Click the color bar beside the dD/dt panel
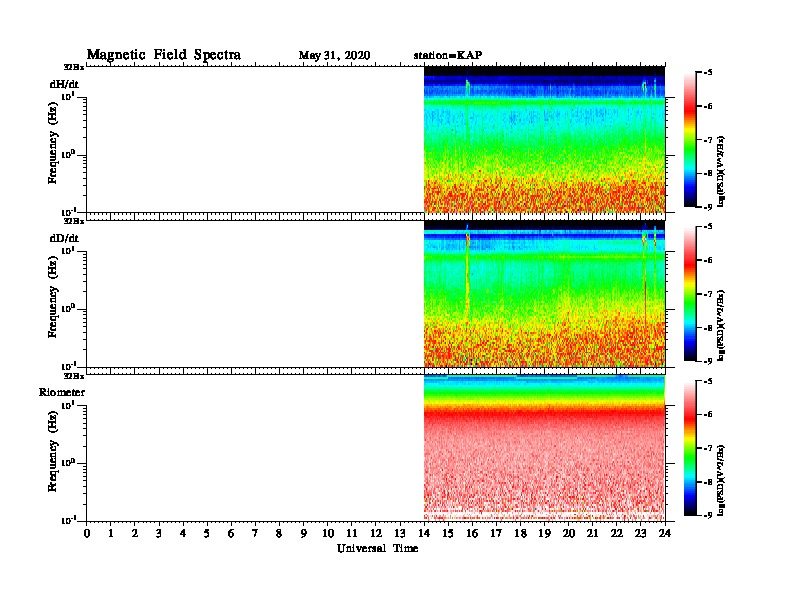The height and width of the screenshot is (612, 792). [690, 293]
